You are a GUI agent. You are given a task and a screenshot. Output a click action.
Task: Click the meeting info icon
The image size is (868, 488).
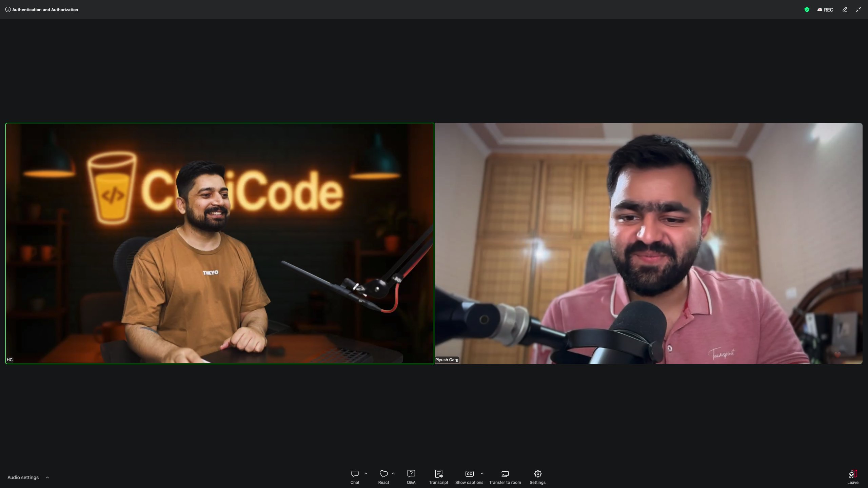pyautogui.click(x=8, y=9)
